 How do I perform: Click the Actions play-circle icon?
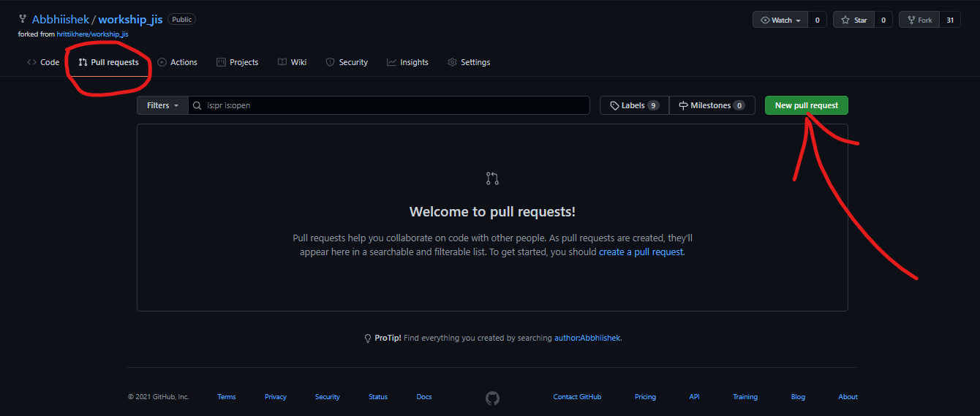point(162,62)
